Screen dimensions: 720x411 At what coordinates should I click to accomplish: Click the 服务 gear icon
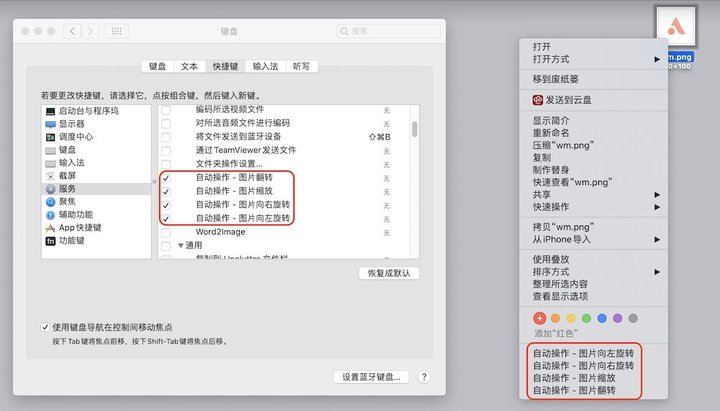51,189
